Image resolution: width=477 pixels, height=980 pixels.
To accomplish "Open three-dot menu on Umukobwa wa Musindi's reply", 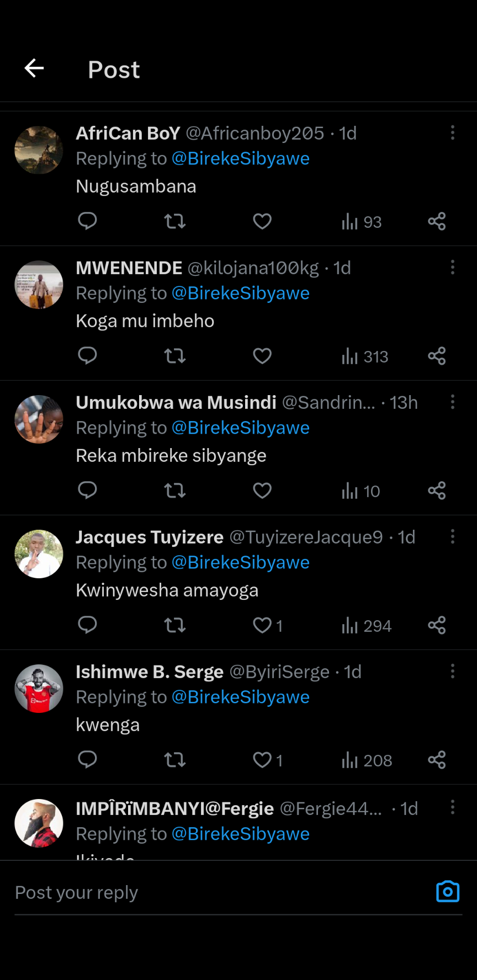I will pos(453,402).
